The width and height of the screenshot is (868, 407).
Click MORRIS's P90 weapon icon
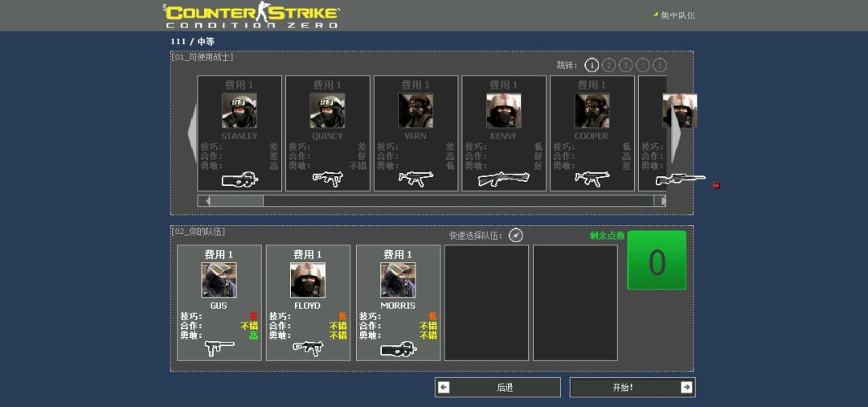pos(399,349)
